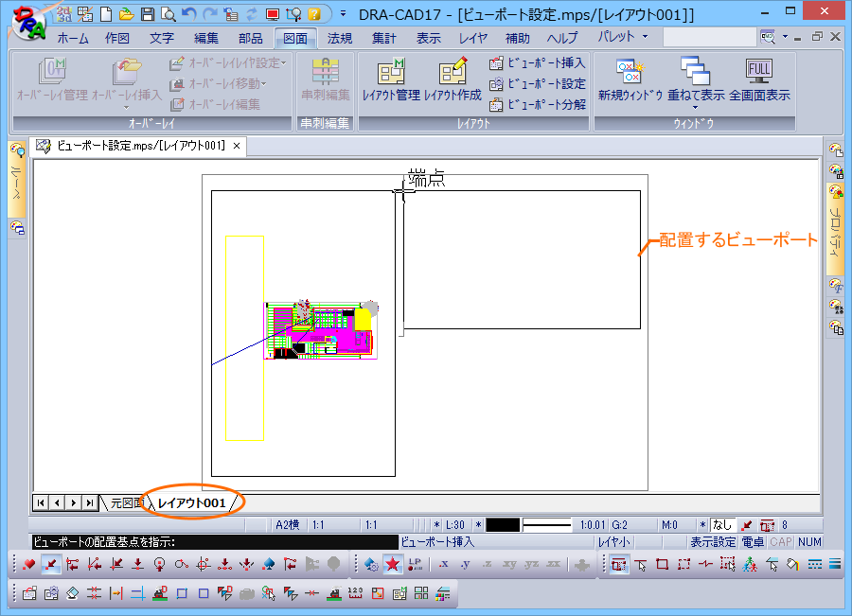The height and width of the screenshot is (616, 852).
Task: Expand the 重ねて表示 dropdown arrow
Action: (695, 107)
